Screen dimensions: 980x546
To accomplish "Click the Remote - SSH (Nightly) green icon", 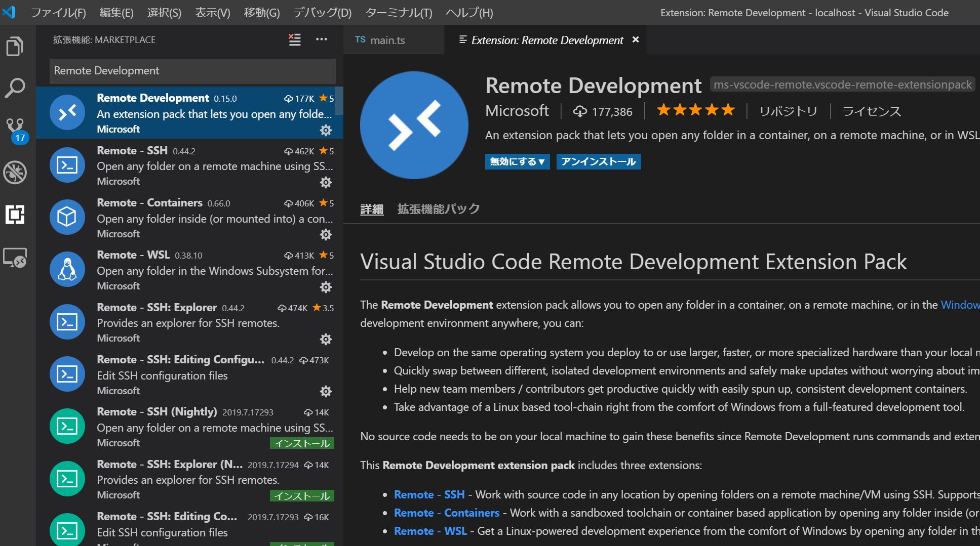I will click(x=67, y=426).
